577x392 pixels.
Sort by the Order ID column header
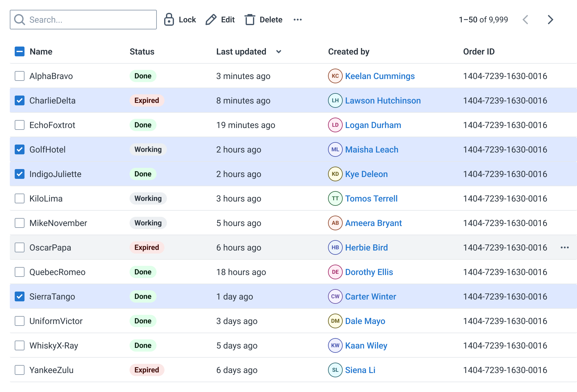point(478,51)
